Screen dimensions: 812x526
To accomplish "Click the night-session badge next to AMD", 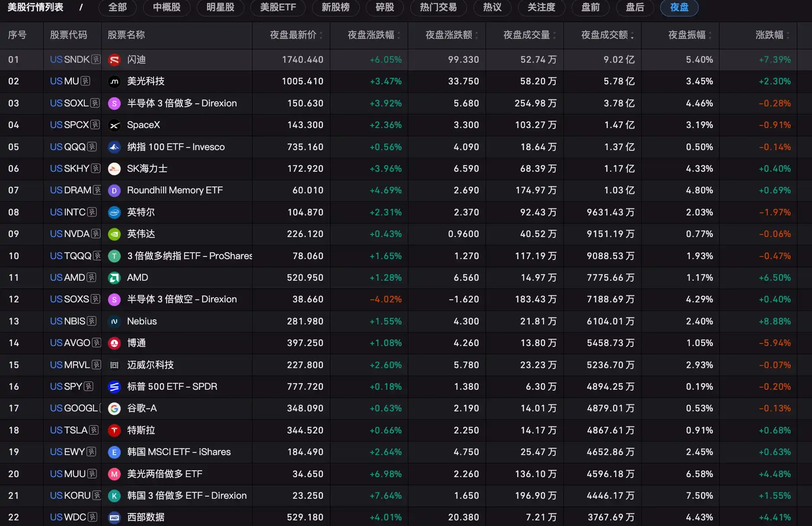I will [x=91, y=278].
